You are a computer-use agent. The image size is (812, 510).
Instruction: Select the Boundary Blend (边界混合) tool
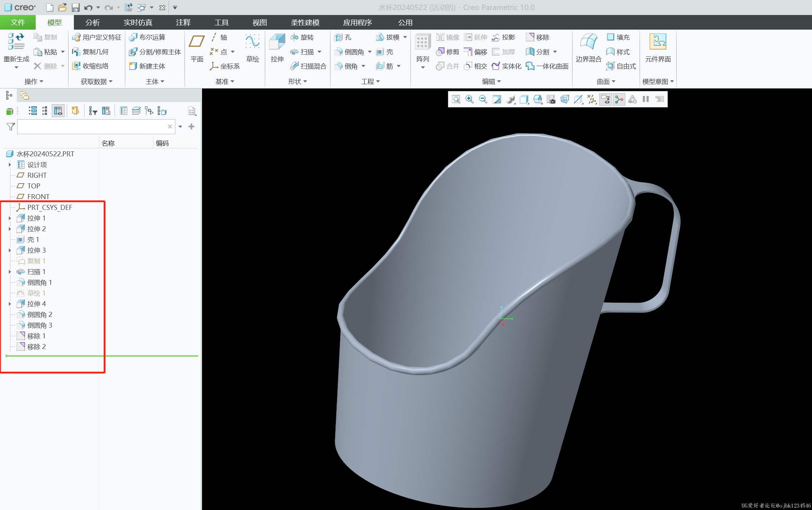(589, 47)
